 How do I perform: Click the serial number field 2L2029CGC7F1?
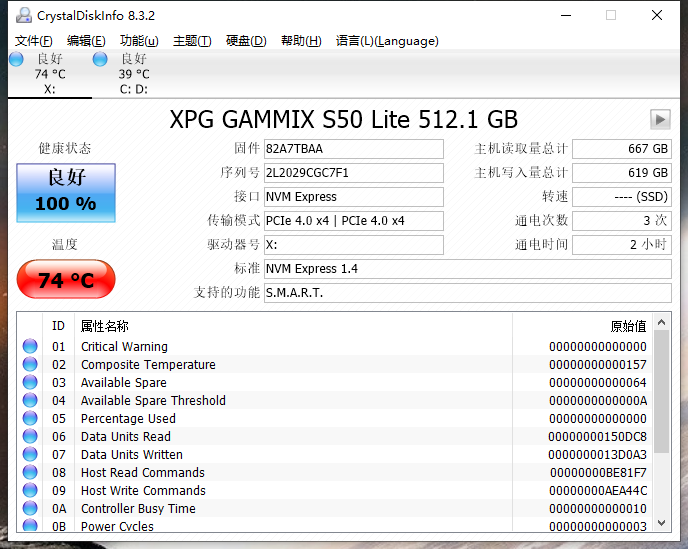click(353, 173)
